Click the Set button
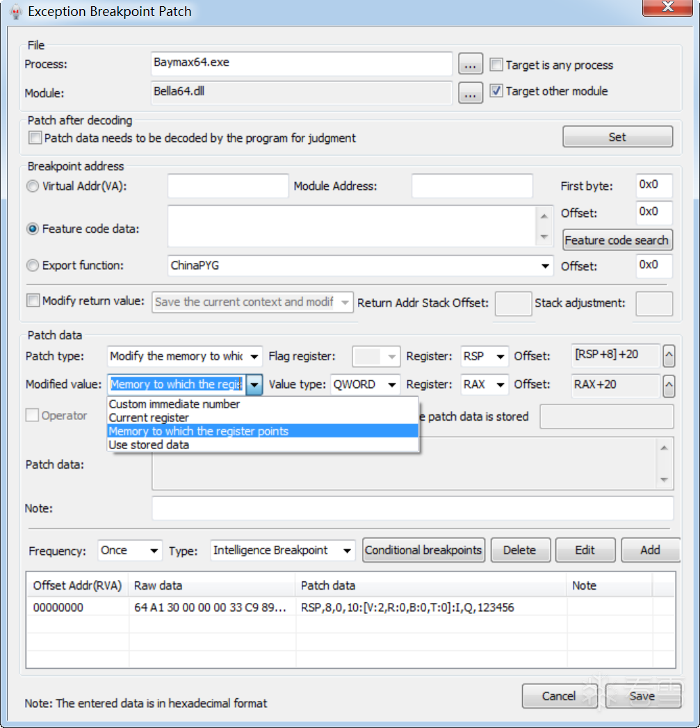Image resolution: width=700 pixels, height=728 pixels. tap(617, 137)
